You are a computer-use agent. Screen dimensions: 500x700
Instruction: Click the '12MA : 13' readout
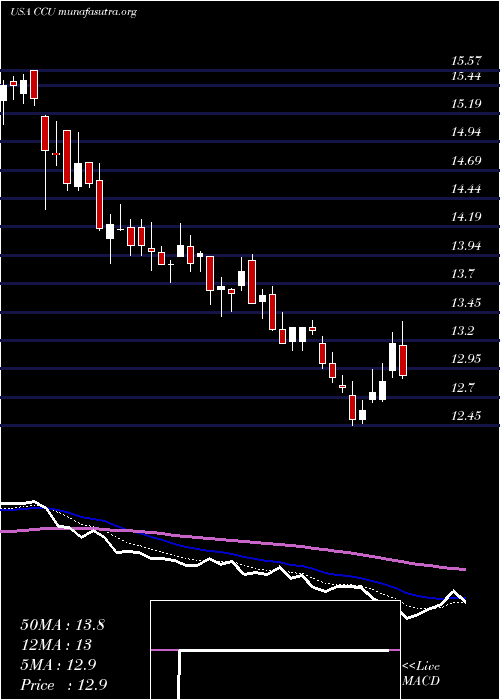point(56,645)
